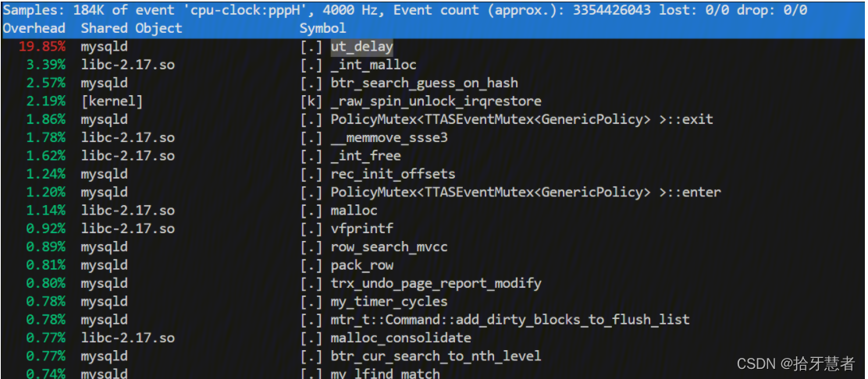
Task: Click libc-2.17.so in the malloc_consolidate row
Action: 127,338
